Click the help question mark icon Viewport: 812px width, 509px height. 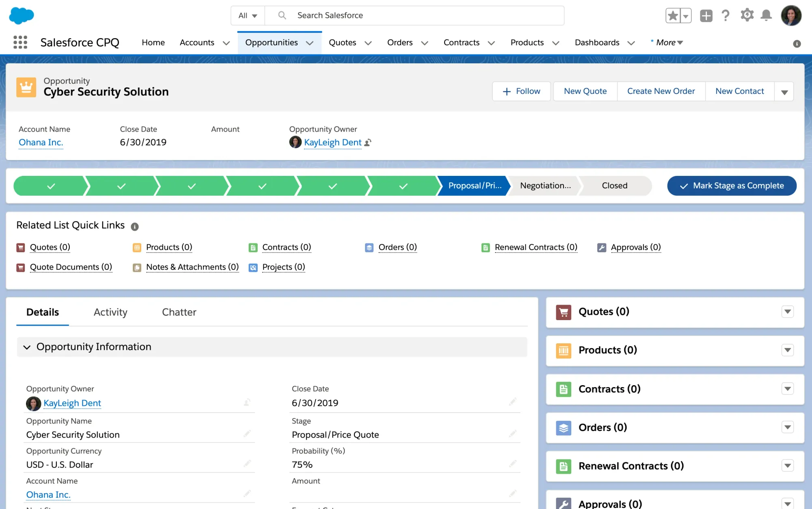[726, 15]
